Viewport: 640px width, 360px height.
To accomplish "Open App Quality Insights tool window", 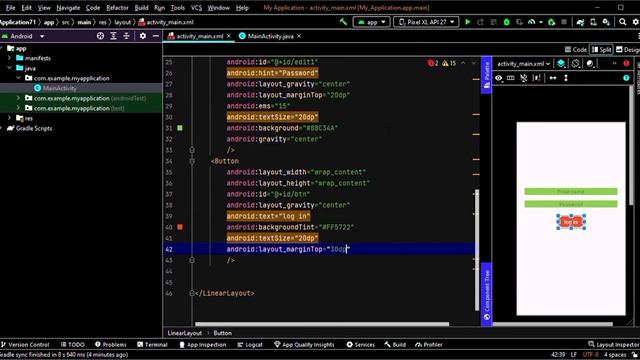I will click(304, 344).
